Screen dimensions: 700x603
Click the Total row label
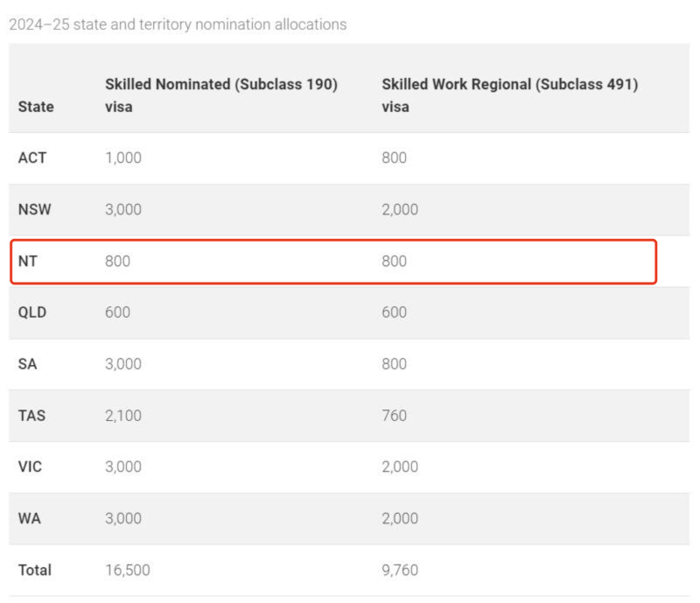click(x=35, y=570)
